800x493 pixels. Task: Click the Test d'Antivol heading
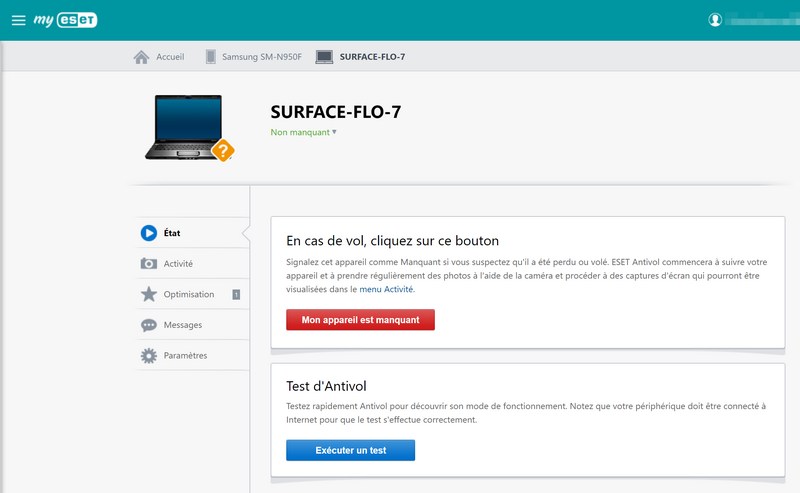coord(326,386)
